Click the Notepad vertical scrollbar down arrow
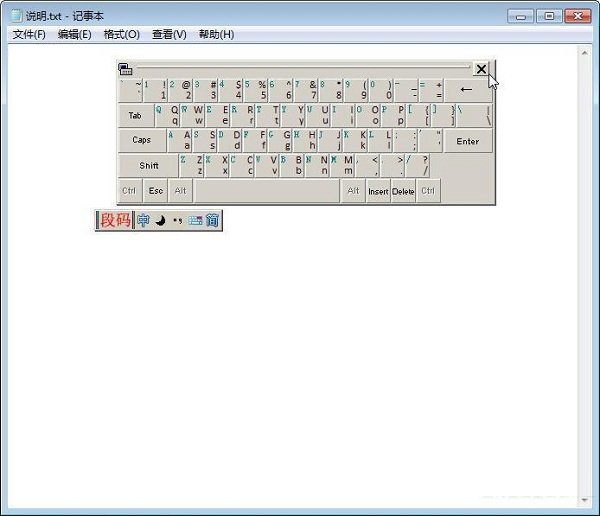This screenshot has width=600, height=516. click(585, 498)
